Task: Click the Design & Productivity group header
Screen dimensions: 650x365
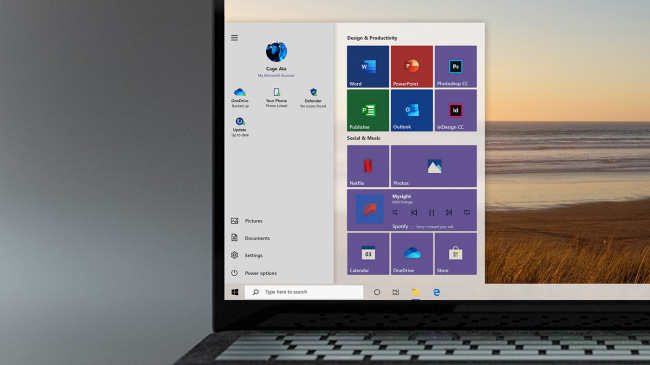Action: coord(372,38)
